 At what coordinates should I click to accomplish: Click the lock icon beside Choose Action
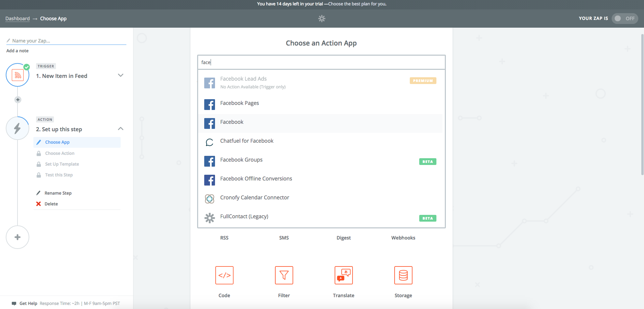click(x=39, y=153)
